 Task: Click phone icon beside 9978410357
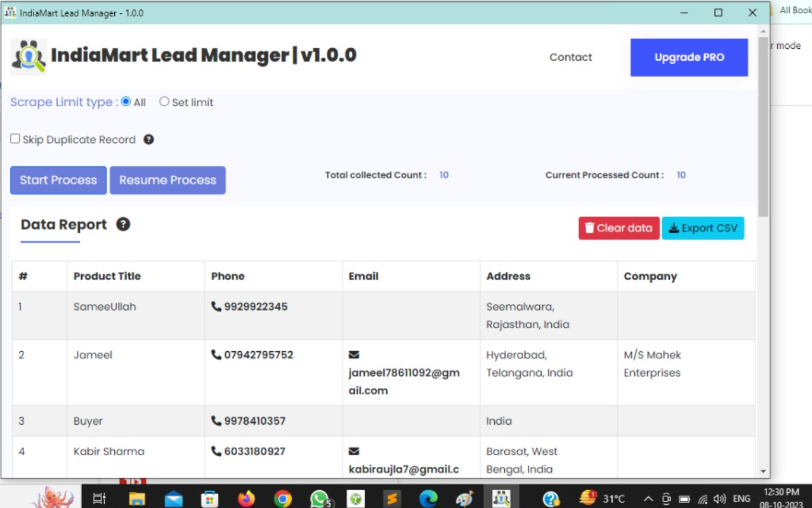coord(216,420)
